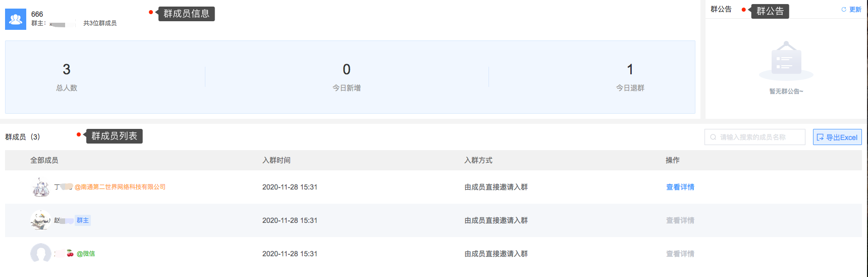This screenshot has width=868, height=277.
Task: Click 更新 to refresh the announcement
Action: click(x=855, y=10)
